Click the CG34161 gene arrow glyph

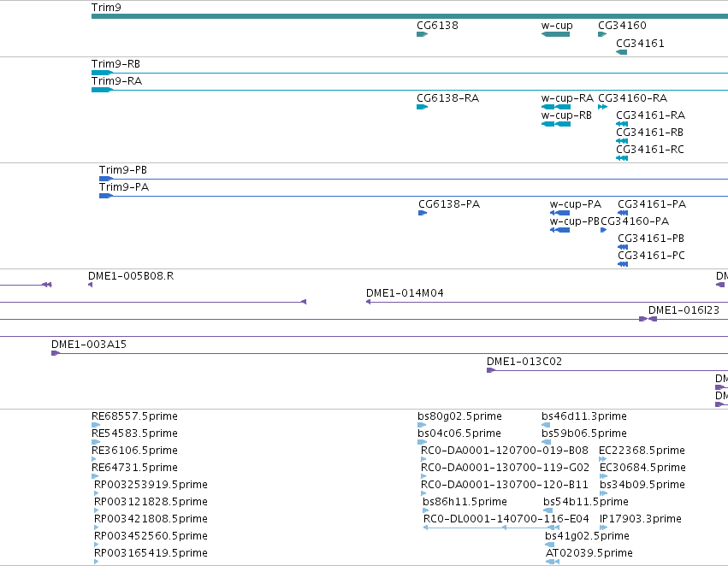pos(621,52)
